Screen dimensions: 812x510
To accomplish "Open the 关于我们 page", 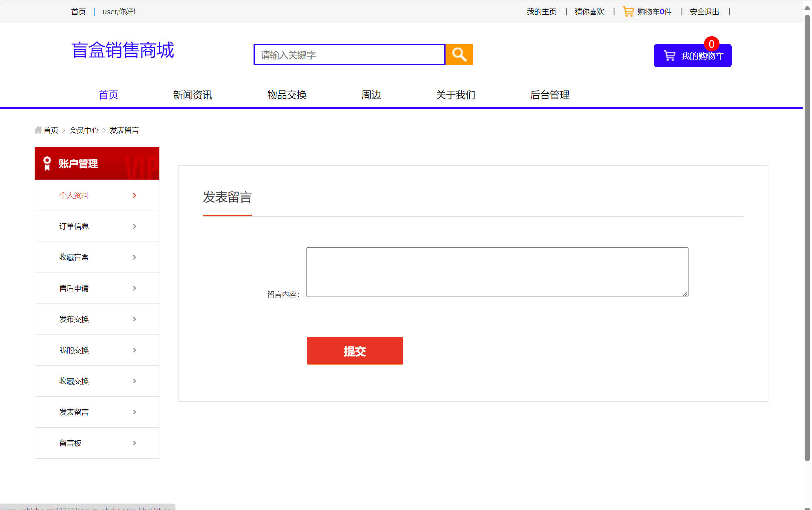I will tap(455, 95).
